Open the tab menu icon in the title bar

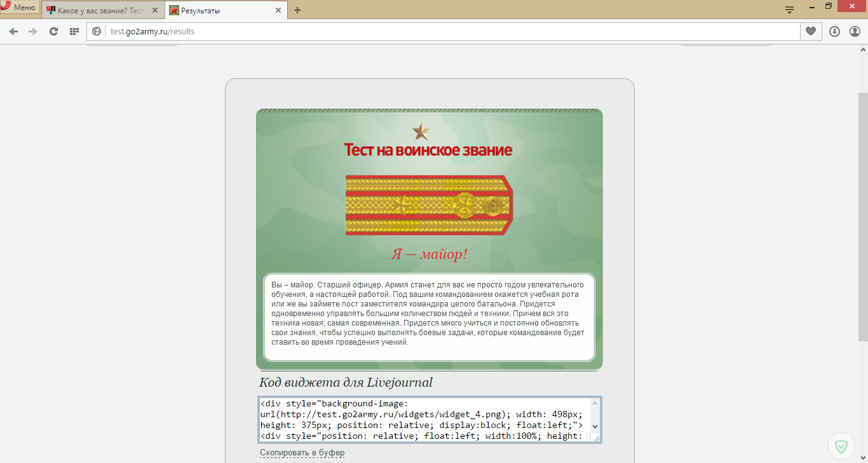(790, 10)
